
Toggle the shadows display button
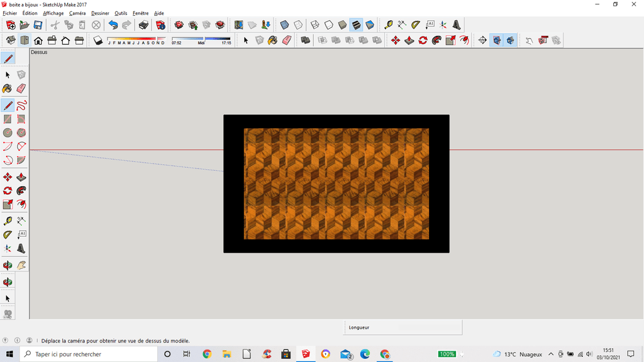(98, 41)
